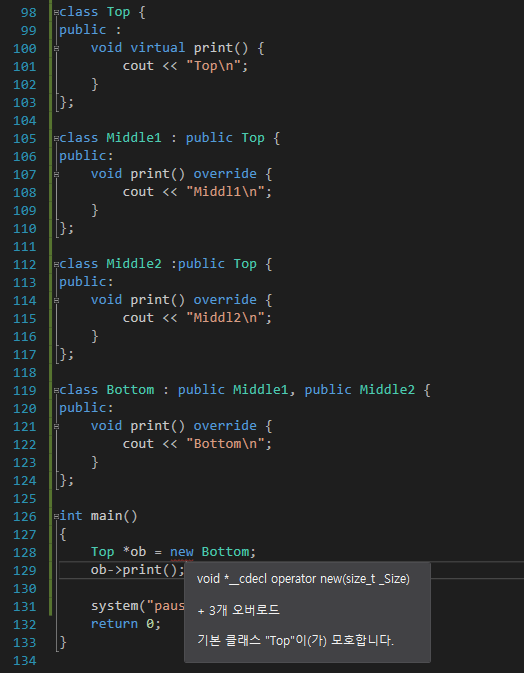Click the "Top\n" string literal

[213, 66]
